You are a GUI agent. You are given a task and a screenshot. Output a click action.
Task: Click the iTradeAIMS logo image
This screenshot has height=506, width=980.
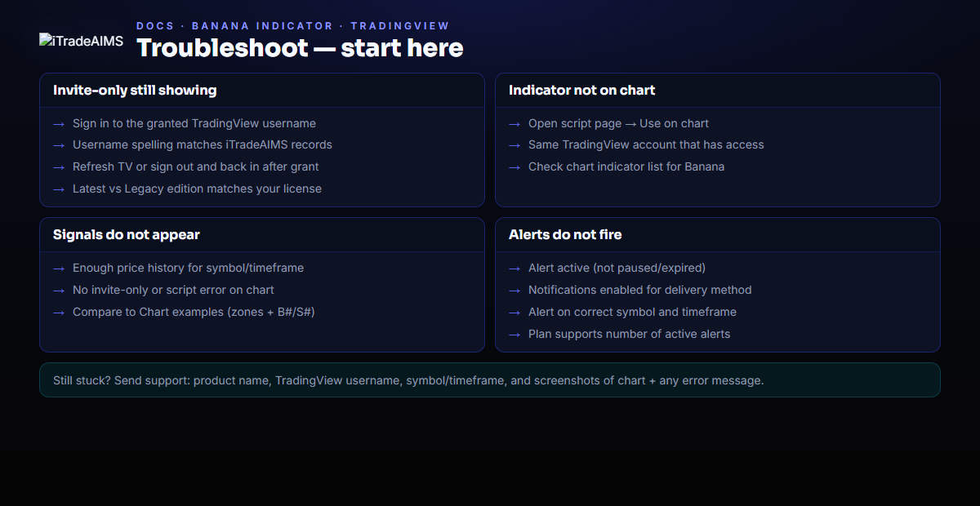tap(82, 41)
